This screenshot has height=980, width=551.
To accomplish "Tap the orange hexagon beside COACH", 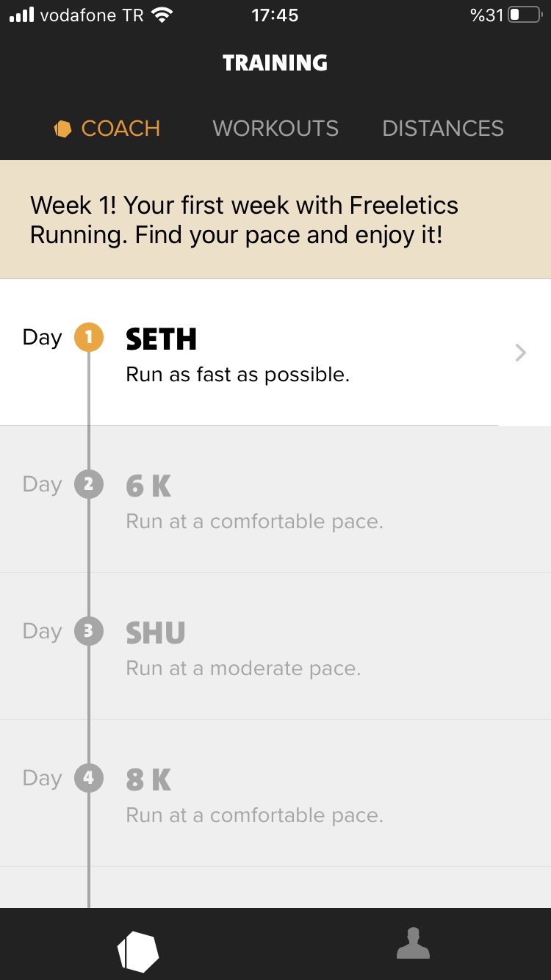I will pyautogui.click(x=63, y=129).
